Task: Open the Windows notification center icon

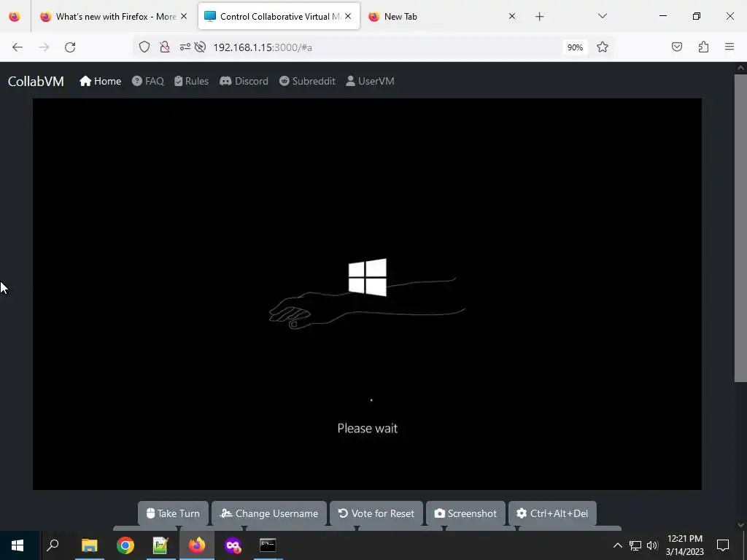Action: (x=723, y=545)
